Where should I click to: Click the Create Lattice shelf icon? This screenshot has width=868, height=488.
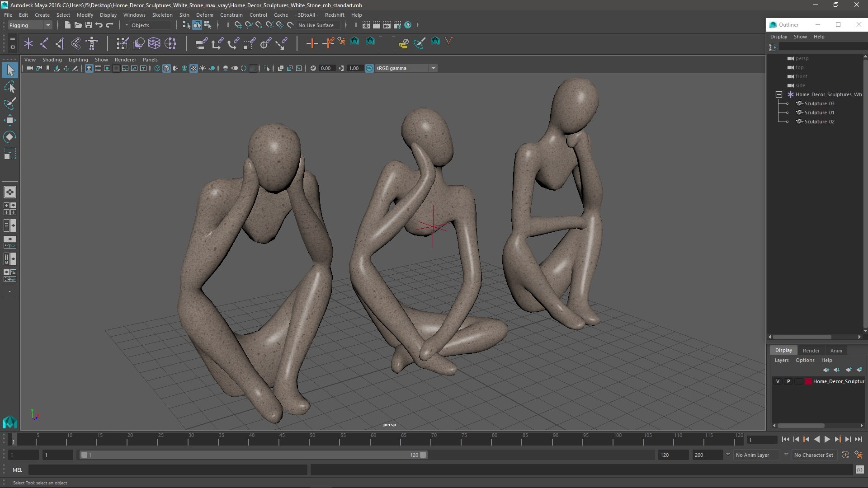pyautogui.click(x=154, y=43)
